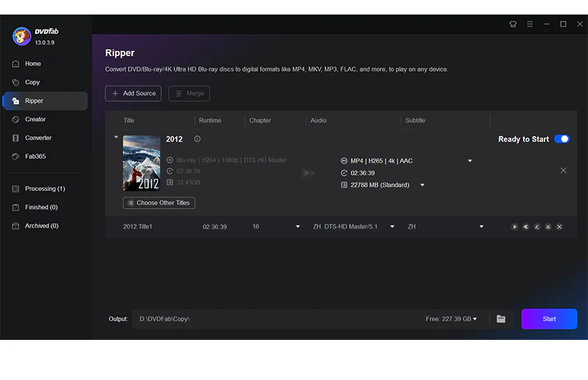This screenshot has height=380, width=588.
Task: Open trim scissors icon for 2012.Title1
Action: pos(549,227)
